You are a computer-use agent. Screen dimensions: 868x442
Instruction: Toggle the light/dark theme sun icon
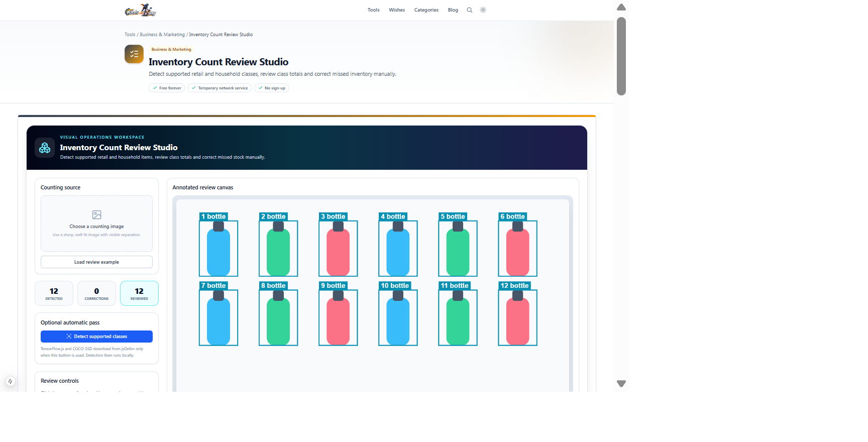click(483, 10)
